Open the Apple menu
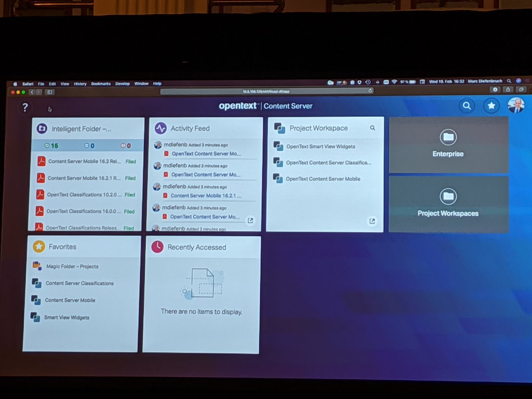 coord(15,83)
